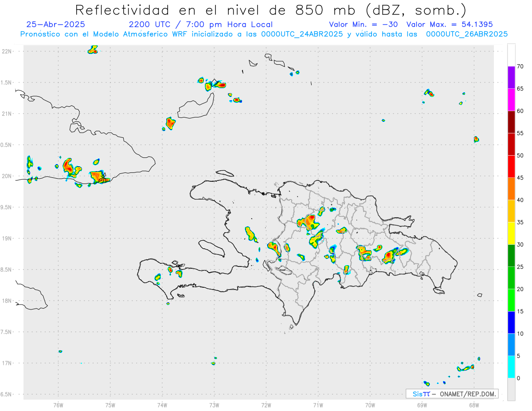Click the '70W' longitude label
532x411 pixels.
pos(370,404)
